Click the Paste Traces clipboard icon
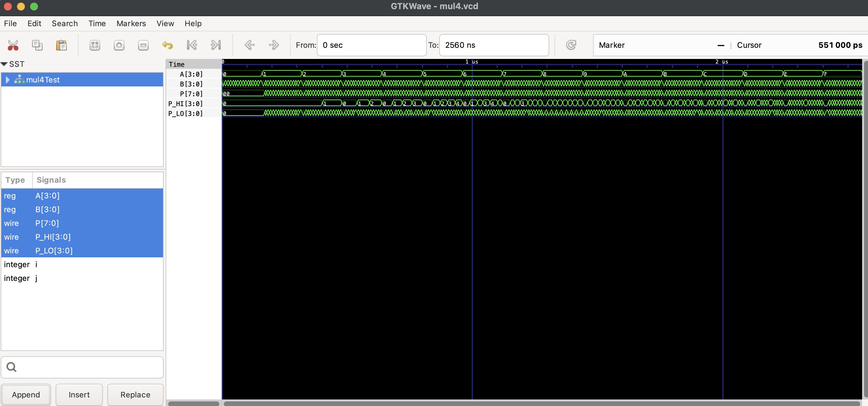The image size is (868, 406). tap(61, 45)
